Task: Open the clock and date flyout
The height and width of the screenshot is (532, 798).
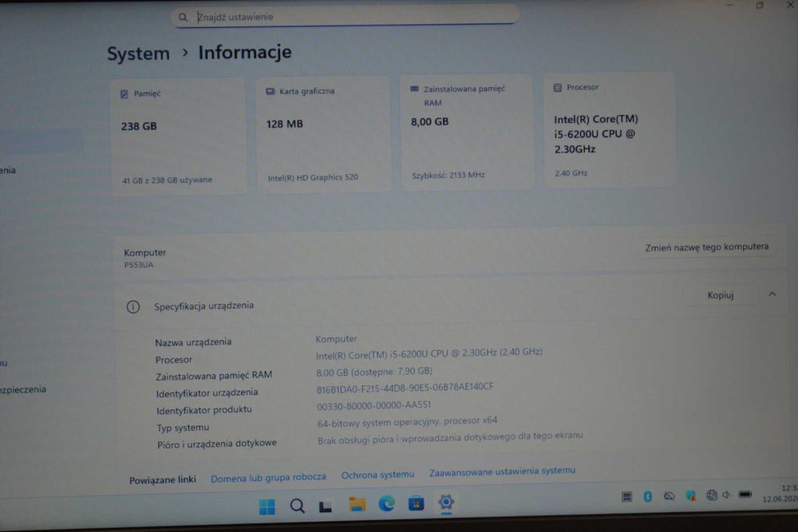Action: [x=780, y=494]
